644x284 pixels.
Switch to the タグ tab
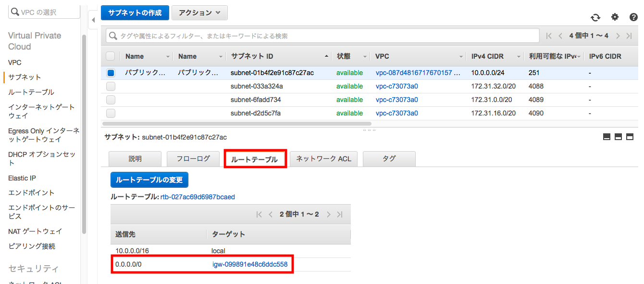[389, 159]
